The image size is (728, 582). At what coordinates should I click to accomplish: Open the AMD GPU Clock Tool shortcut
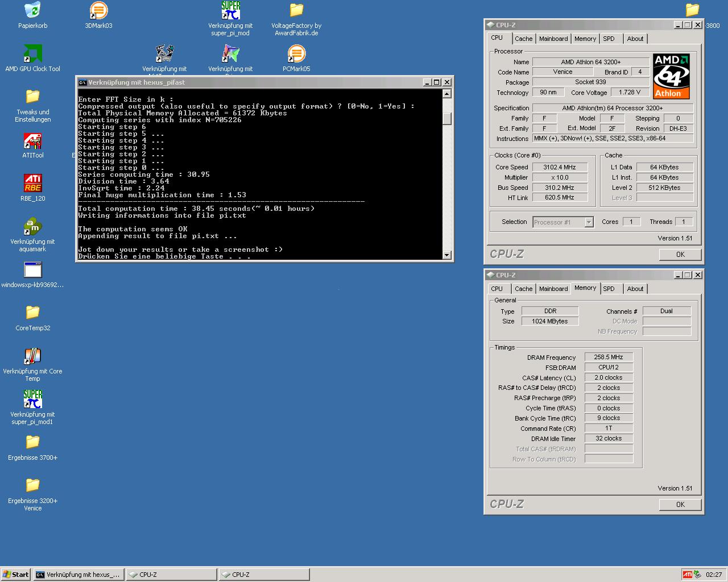tap(32, 53)
